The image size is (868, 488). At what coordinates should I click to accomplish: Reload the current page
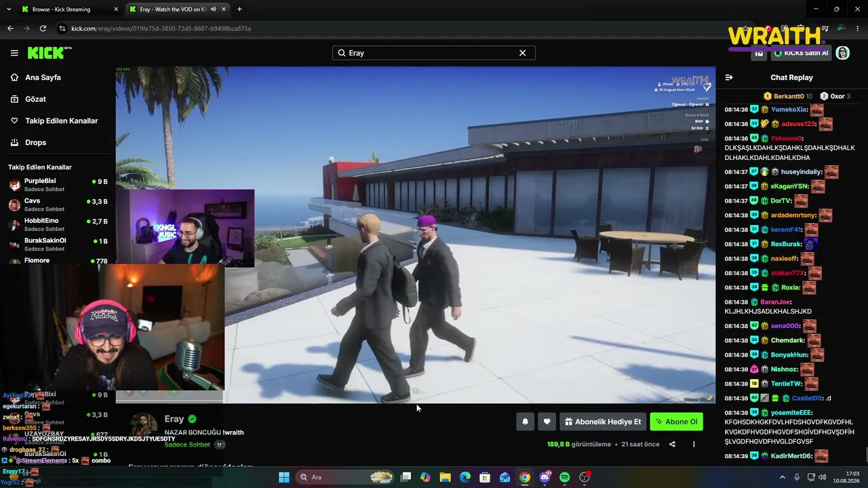(43, 28)
